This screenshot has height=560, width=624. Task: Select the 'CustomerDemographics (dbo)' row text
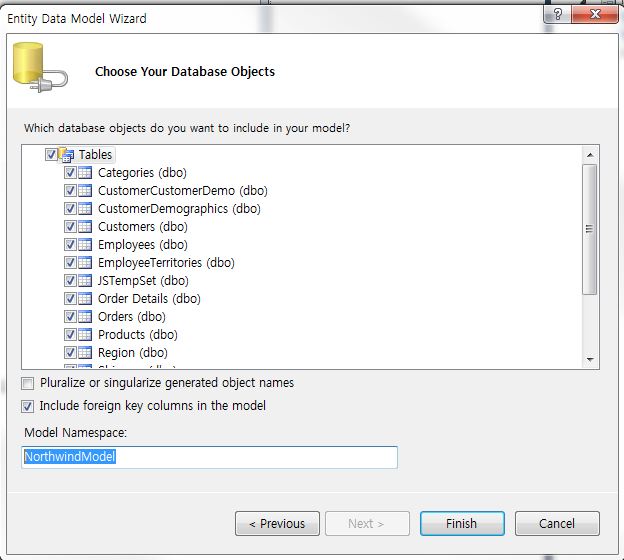(179, 209)
